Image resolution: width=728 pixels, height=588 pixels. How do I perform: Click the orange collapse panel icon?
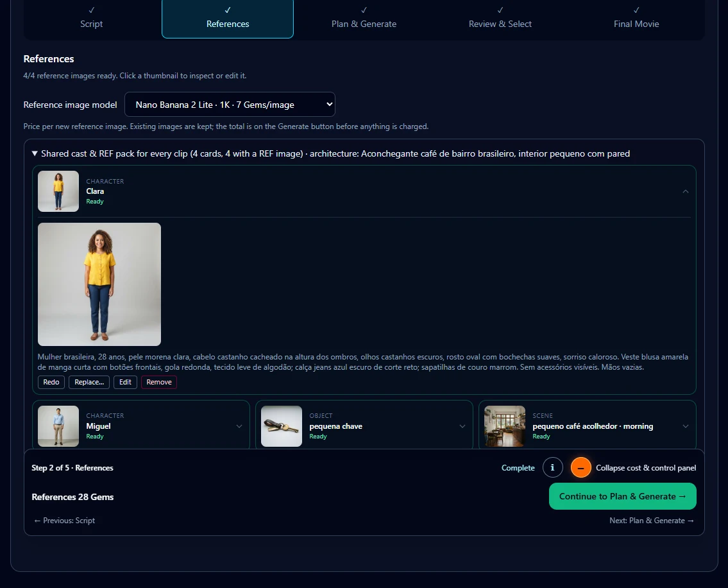coord(581,467)
